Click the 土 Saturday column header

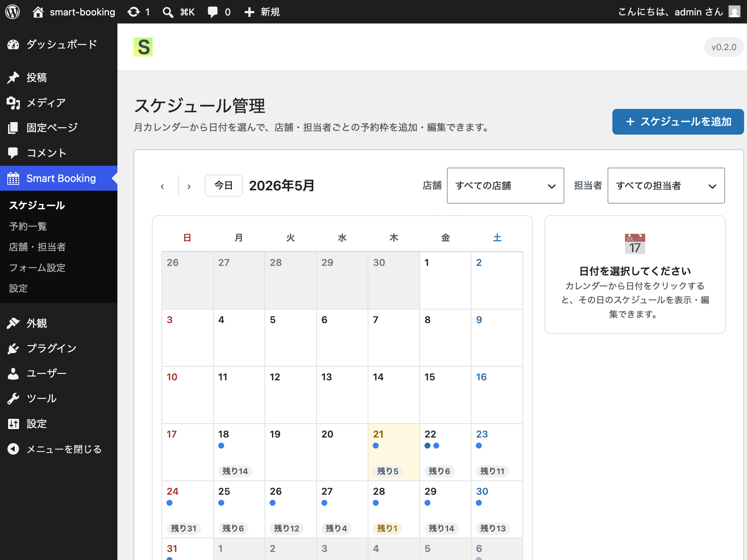[497, 238]
